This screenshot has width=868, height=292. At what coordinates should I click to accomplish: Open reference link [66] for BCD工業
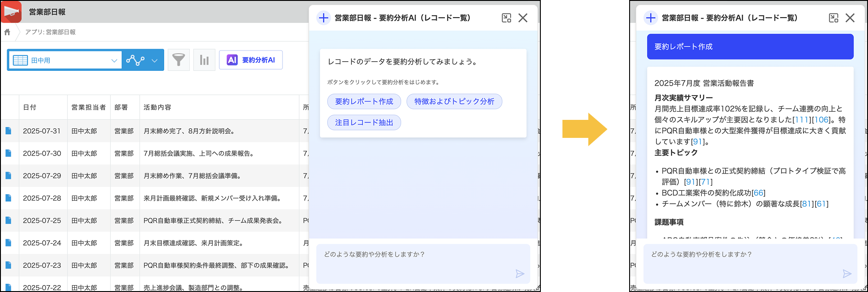tap(758, 193)
